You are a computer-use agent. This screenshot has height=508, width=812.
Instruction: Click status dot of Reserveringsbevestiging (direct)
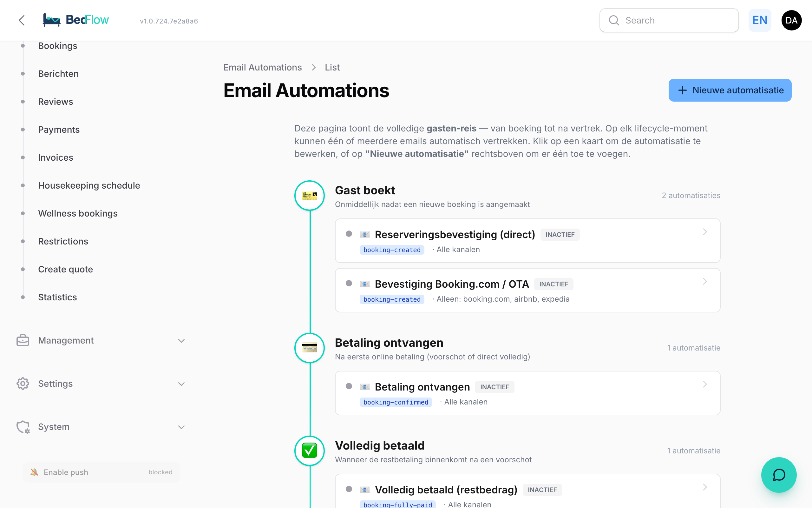[x=349, y=234]
